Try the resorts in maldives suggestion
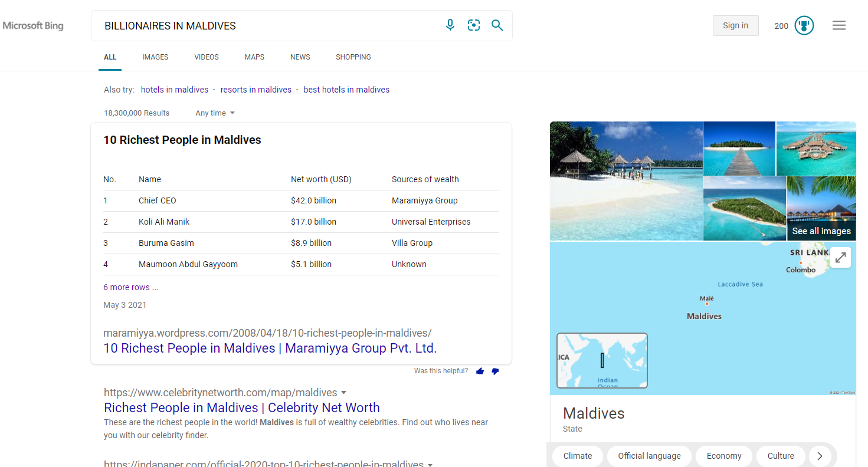The image size is (868, 467). point(256,90)
